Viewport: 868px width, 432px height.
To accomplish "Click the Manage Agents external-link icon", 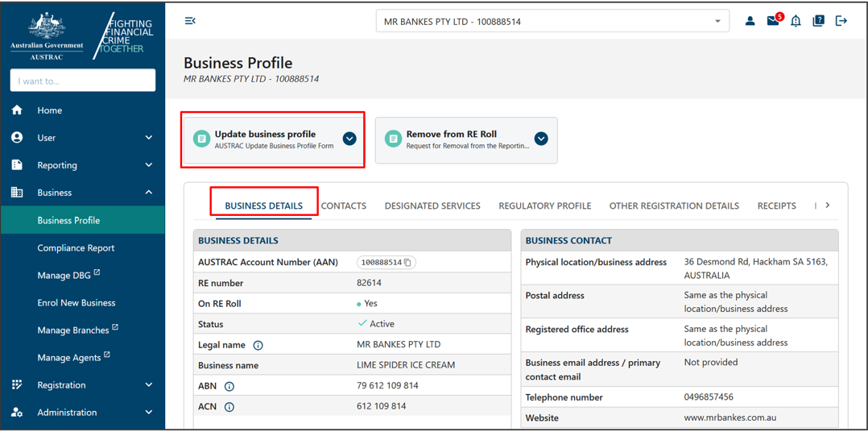I will click(x=107, y=355).
